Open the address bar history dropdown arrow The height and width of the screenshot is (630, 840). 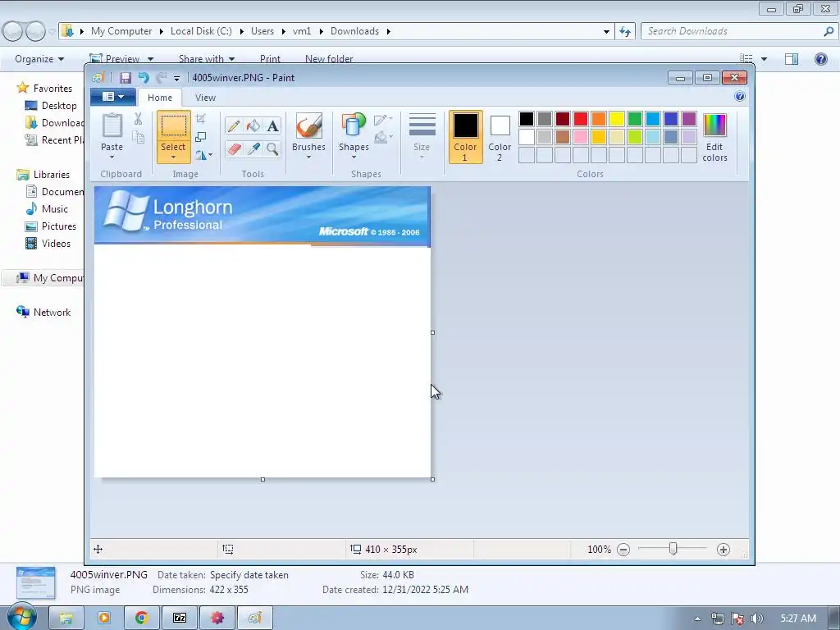pos(606,32)
